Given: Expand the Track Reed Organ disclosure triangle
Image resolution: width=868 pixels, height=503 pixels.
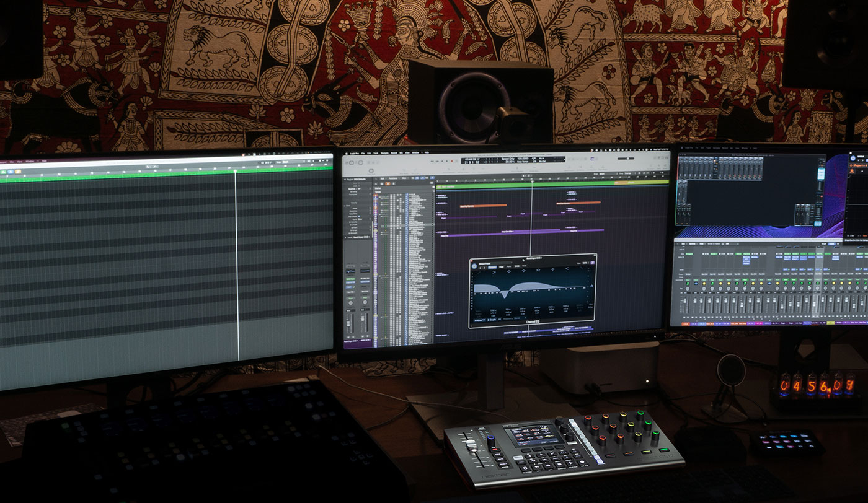Looking at the screenshot, I should coord(345,237).
